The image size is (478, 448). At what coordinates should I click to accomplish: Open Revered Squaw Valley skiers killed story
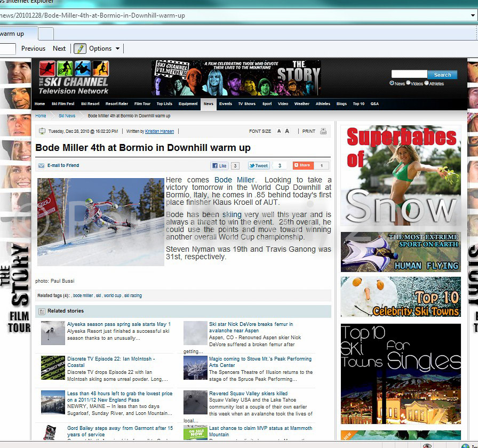249,394
